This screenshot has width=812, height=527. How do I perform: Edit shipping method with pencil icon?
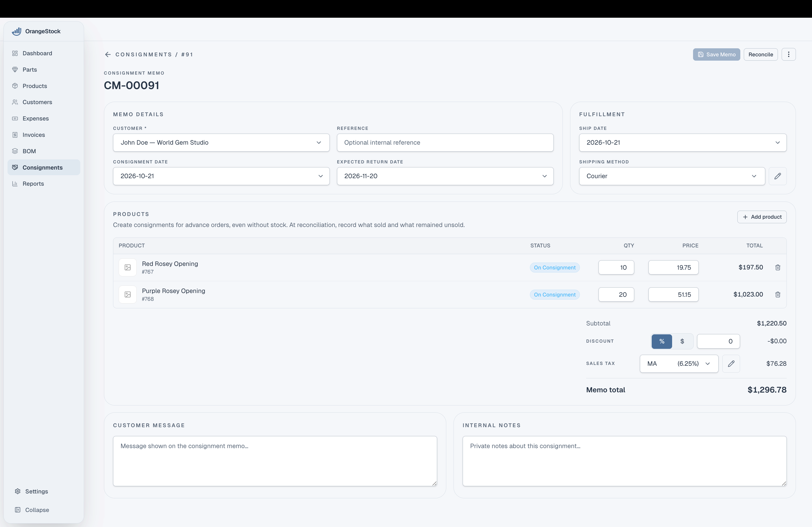(x=778, y=176)
